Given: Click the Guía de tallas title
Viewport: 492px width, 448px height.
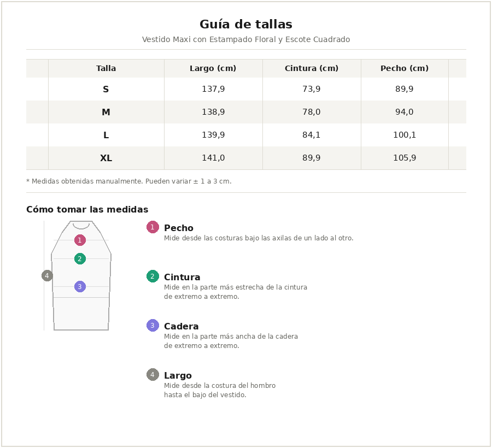Looking at the screenshot, I should coord(246,25).
